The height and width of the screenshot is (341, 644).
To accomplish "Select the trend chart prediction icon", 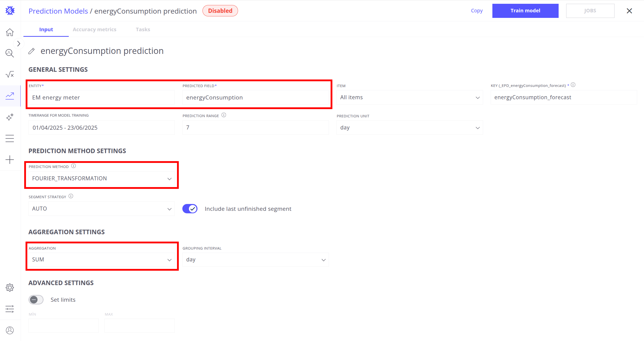I will click(x=10, y=96).
